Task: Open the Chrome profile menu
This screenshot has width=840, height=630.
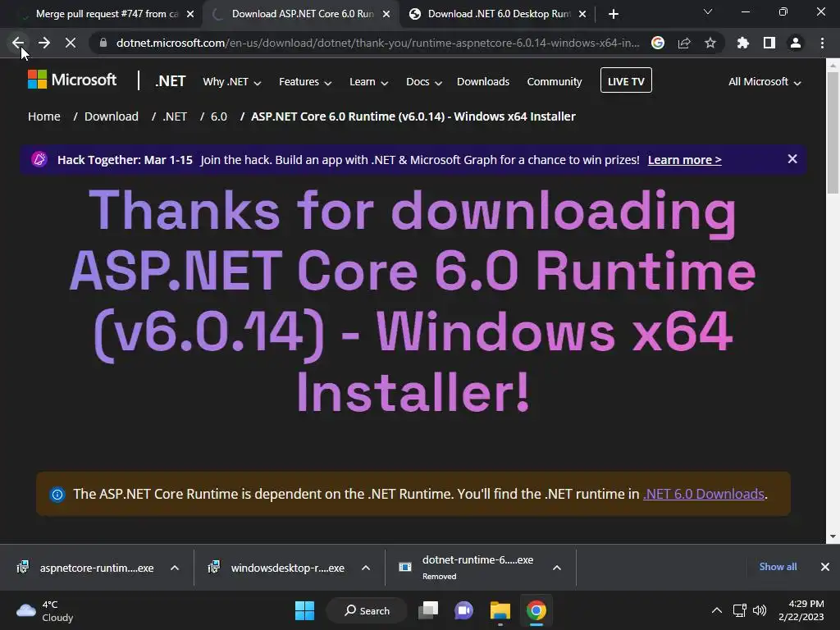Action: (x=796, y=43)
